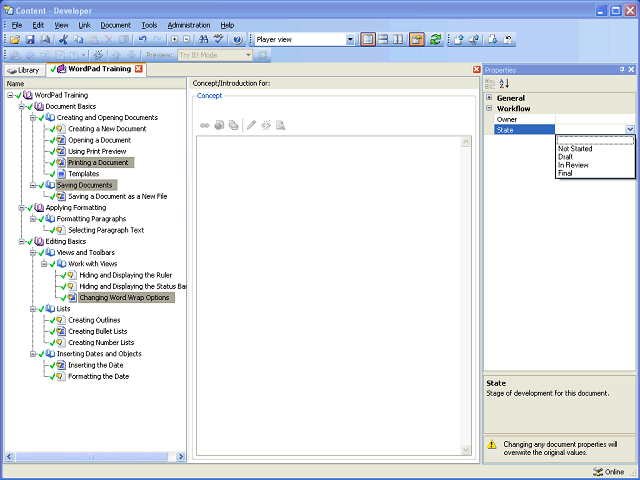This screenshot has height=480, width=640.
Task: Toggle the Properties pane pin icon
Action: 622,70
